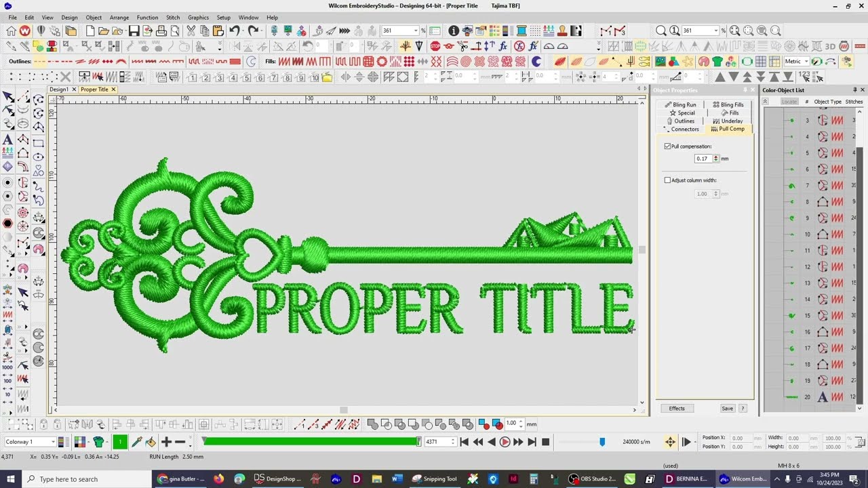Select the arrow Select Object tool
The height and width of the screenshot is (488, 868).
(7, 97)
